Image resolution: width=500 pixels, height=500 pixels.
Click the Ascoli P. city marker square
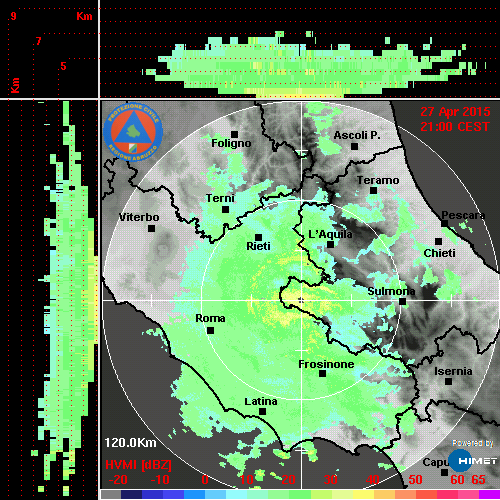tap(354, 146)
